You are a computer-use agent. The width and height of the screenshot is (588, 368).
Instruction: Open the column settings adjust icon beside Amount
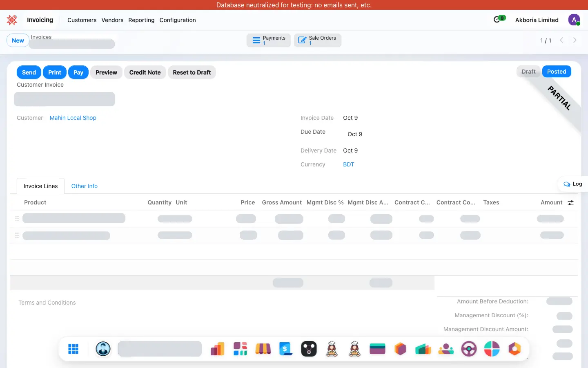tap(571, 203)
